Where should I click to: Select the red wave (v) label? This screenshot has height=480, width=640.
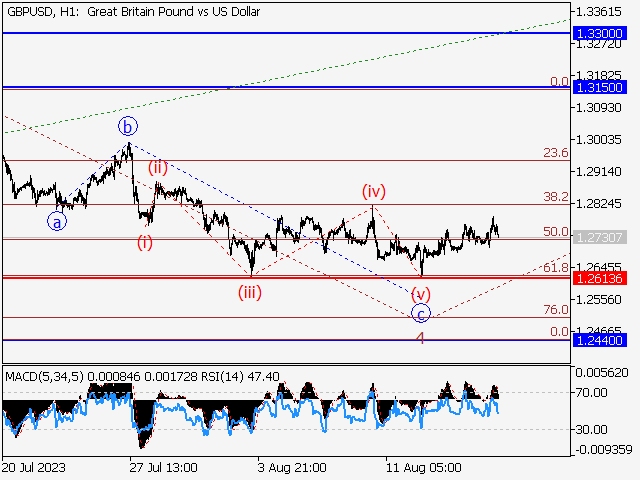(420, 293)
